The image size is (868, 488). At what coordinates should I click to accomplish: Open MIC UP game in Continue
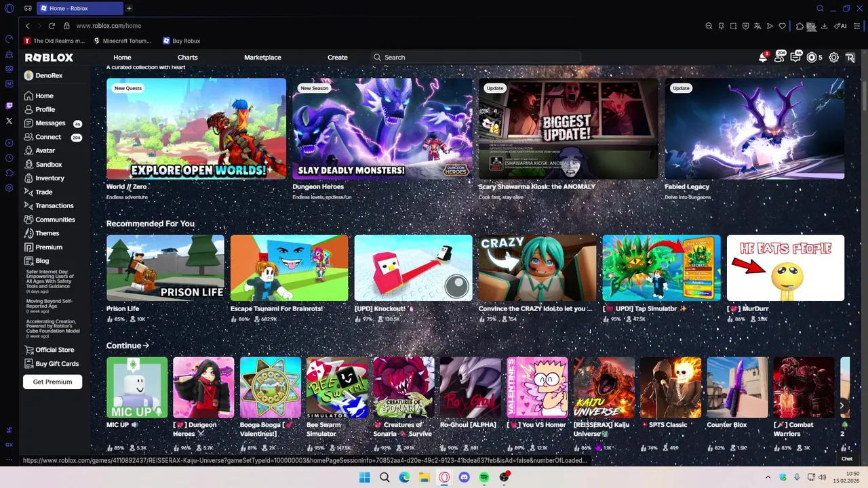point(137,388)
